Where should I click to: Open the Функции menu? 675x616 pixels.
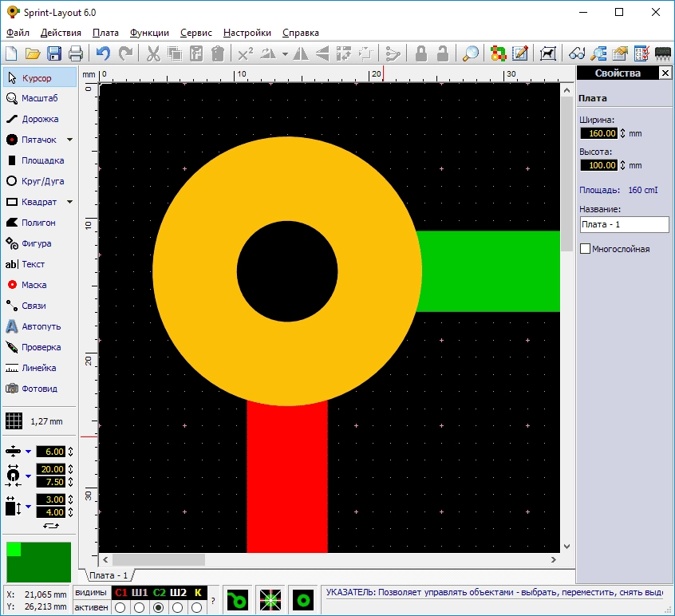[x=149, y=33]
